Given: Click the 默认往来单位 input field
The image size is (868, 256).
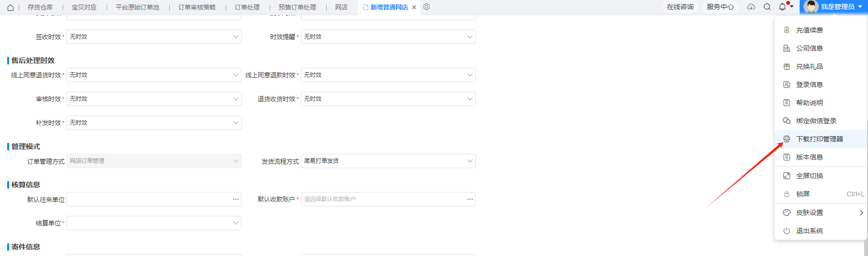Looking at the screenshot, I should (154, 199).
